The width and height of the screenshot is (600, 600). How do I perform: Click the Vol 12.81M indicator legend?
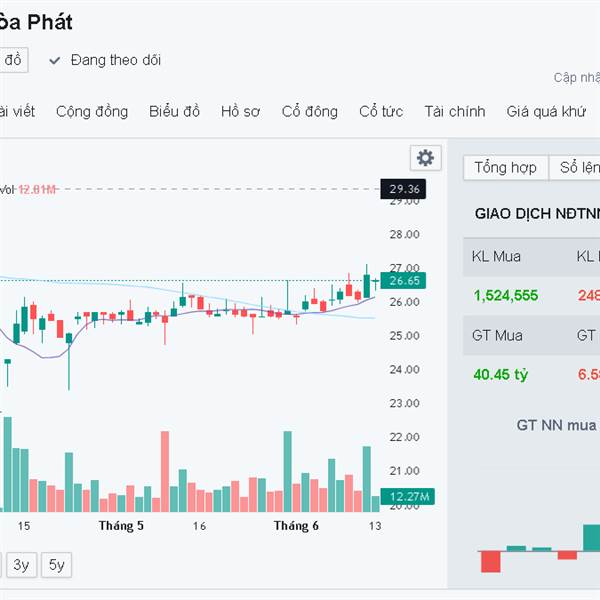coord(28,189)
